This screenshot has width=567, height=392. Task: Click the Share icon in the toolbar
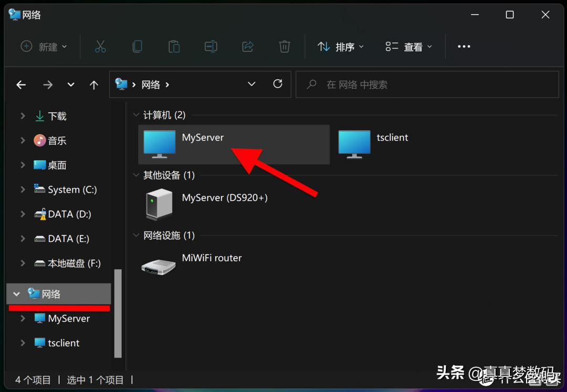(247, 46)
